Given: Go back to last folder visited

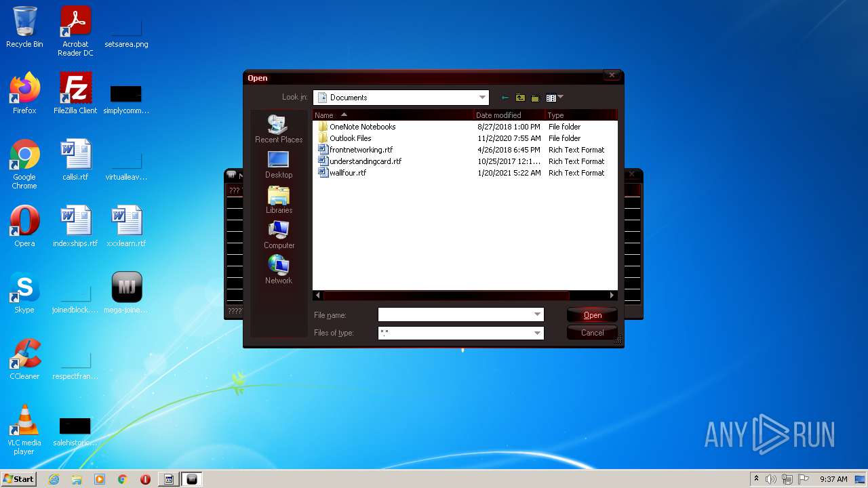Looking at the screenshot, I should (x=505, y=98).
